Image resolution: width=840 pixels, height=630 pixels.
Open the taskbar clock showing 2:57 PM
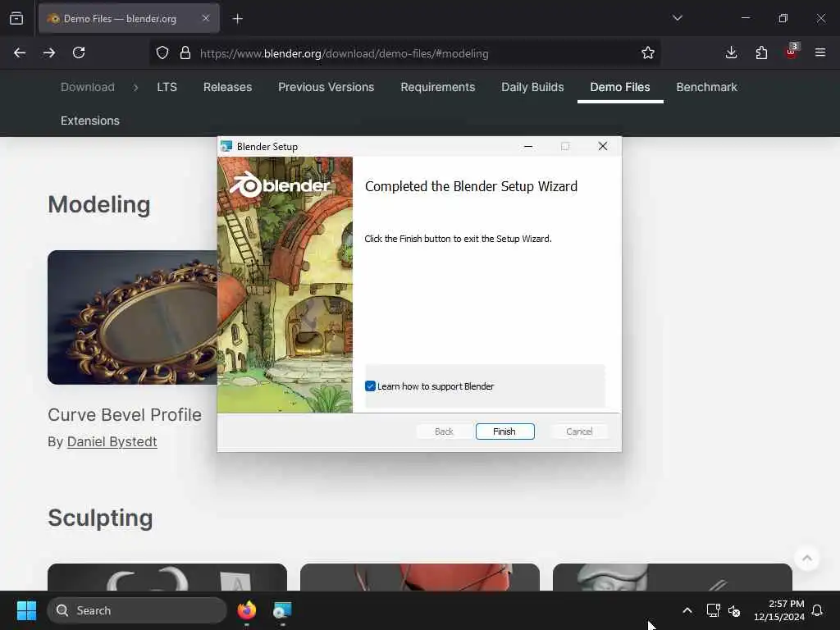pyautogui.click(x=779, y=610)
